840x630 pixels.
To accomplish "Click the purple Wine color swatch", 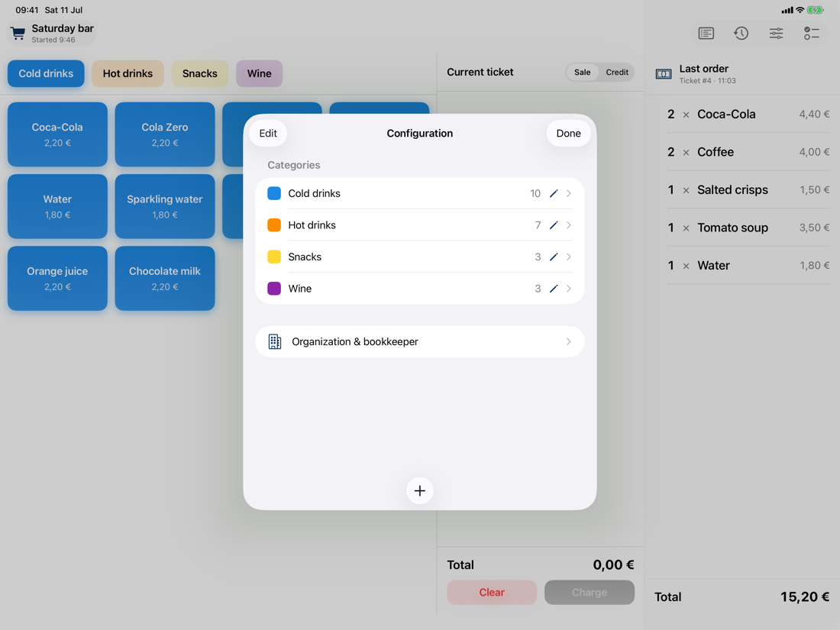I will coord(274,288).
